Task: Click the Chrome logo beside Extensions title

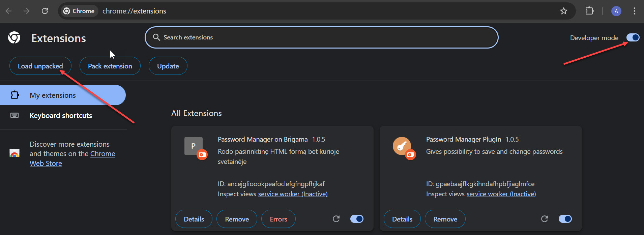Action: [14, 38]
